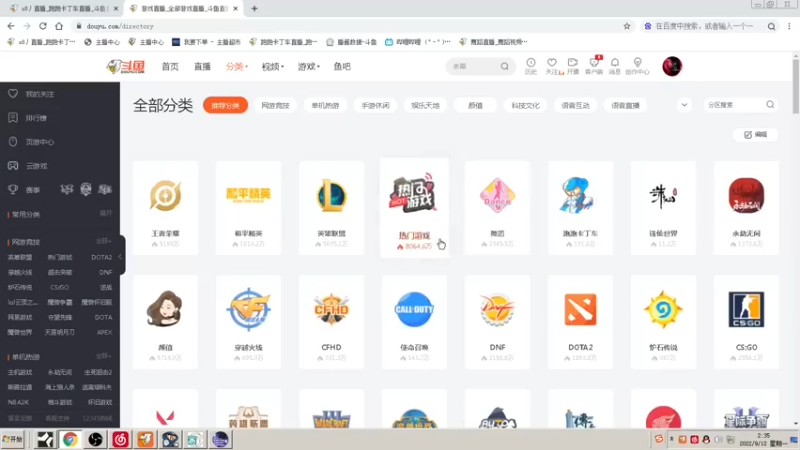This screenshot has width=800, height=450.
Task: Expand more category filters chevron
Action: [x=684, y=105]
